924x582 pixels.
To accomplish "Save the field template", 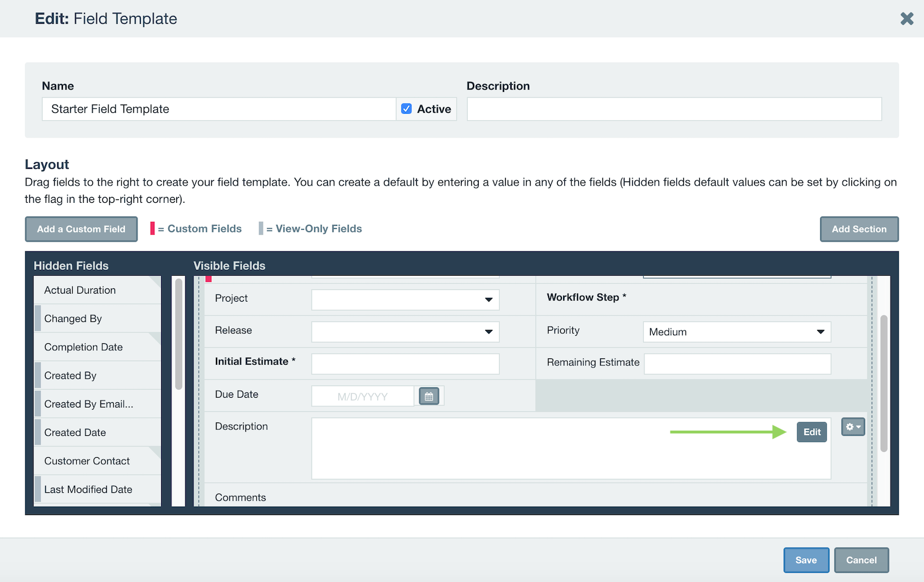I will pos(806,560).
